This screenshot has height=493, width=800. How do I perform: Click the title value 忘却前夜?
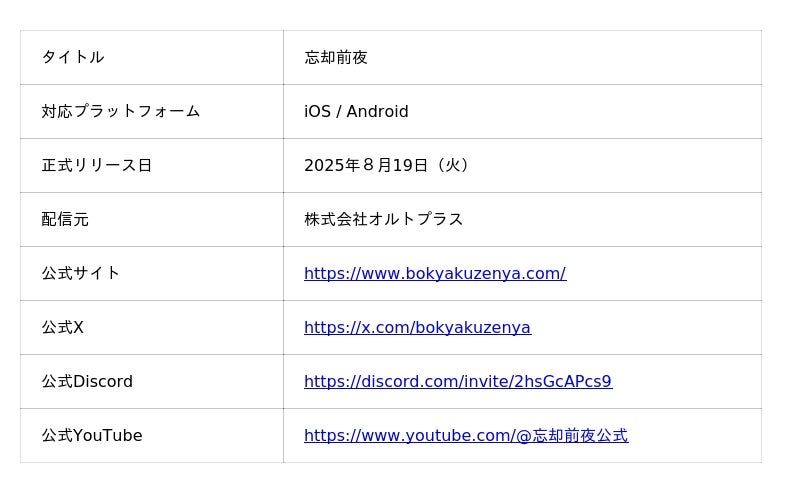[x=336, y=57]
